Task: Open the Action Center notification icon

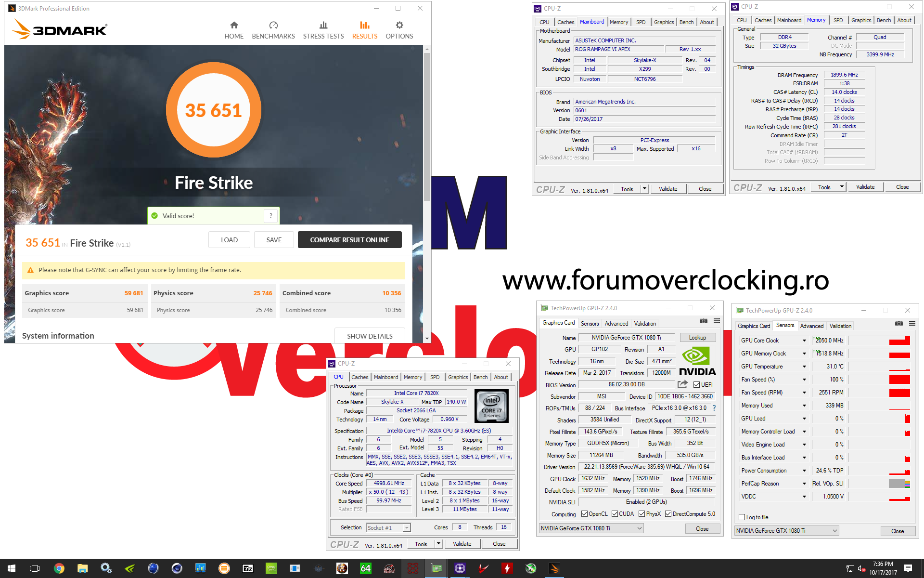Action: [x=908, y=568]
